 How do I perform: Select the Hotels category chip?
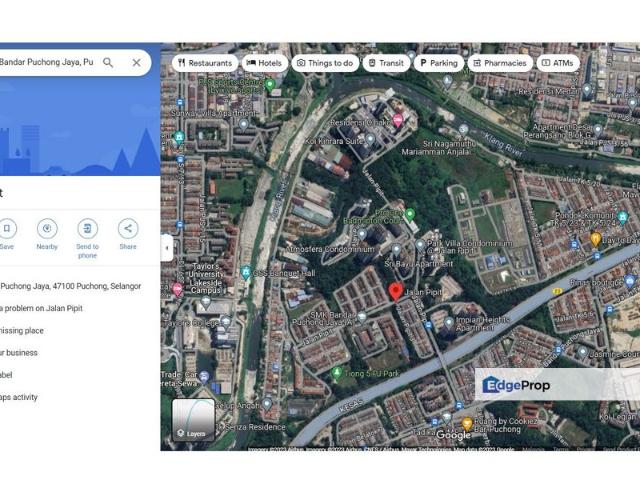(x=265, y=63)
